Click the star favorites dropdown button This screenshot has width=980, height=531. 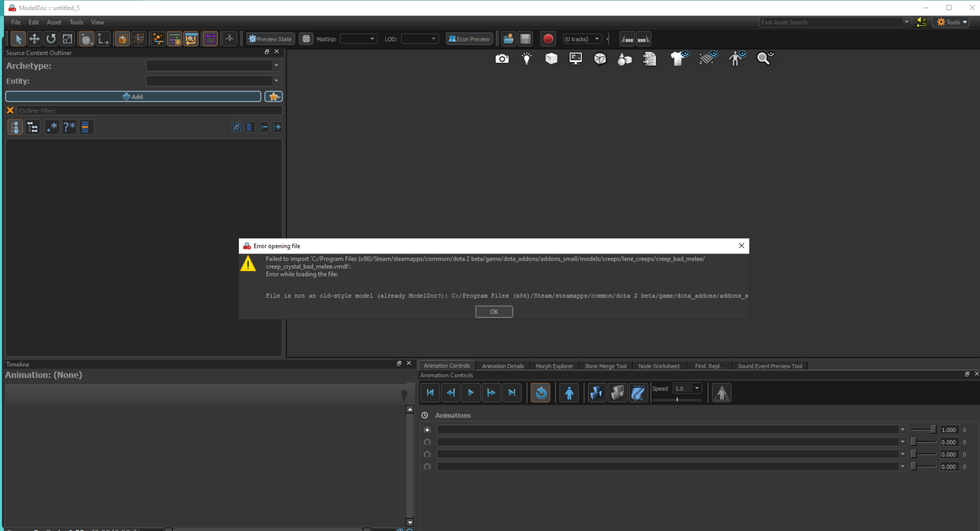click(273, 97)
